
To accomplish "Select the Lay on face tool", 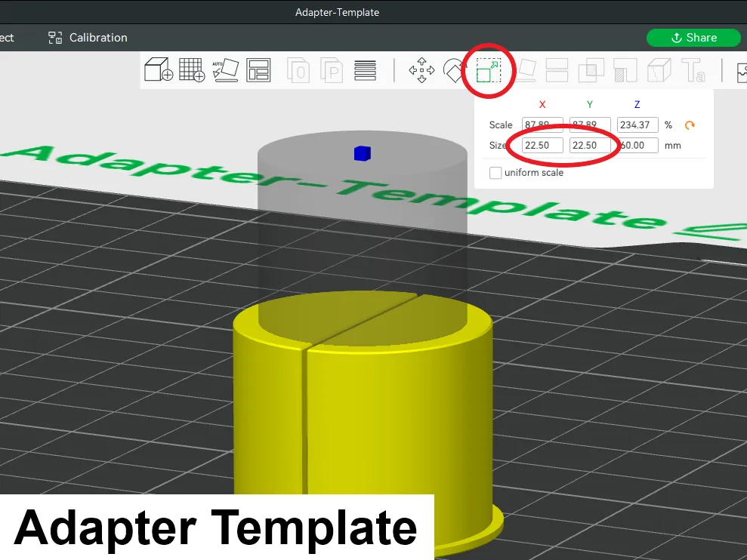I will (x=523, y=71).
